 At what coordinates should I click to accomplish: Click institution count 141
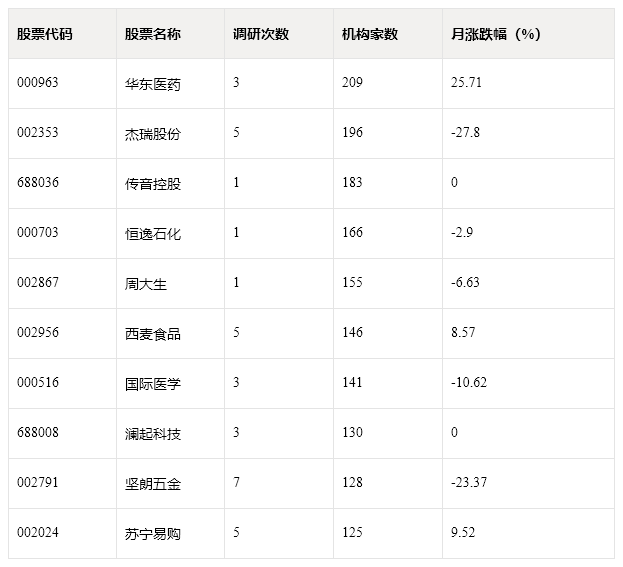[x=352, y=383]
